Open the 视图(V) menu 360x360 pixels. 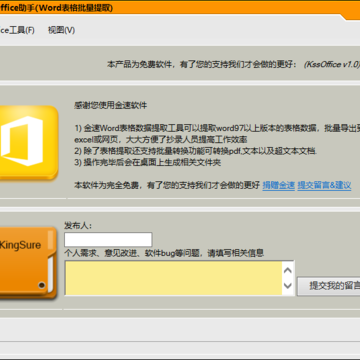point(61,30)
